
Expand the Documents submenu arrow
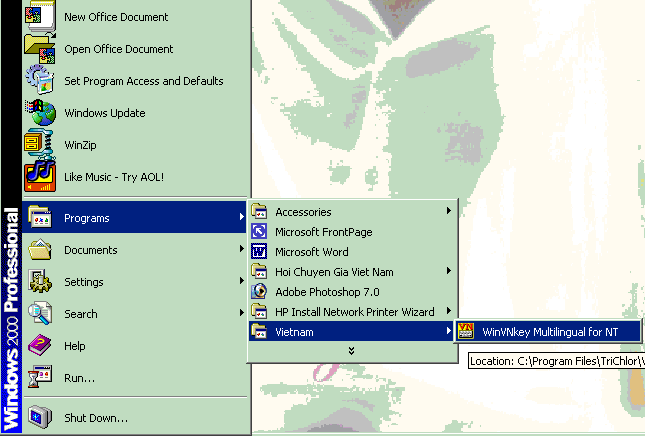(241, 250)
